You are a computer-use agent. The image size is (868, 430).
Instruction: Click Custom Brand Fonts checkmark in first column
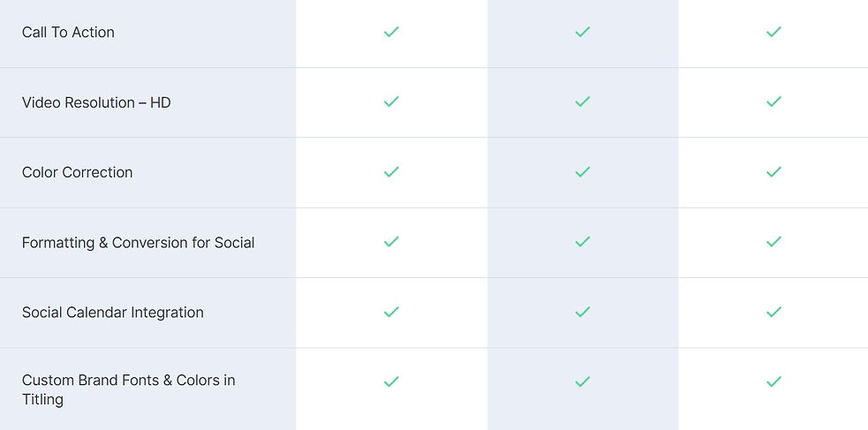coord(391,381)
